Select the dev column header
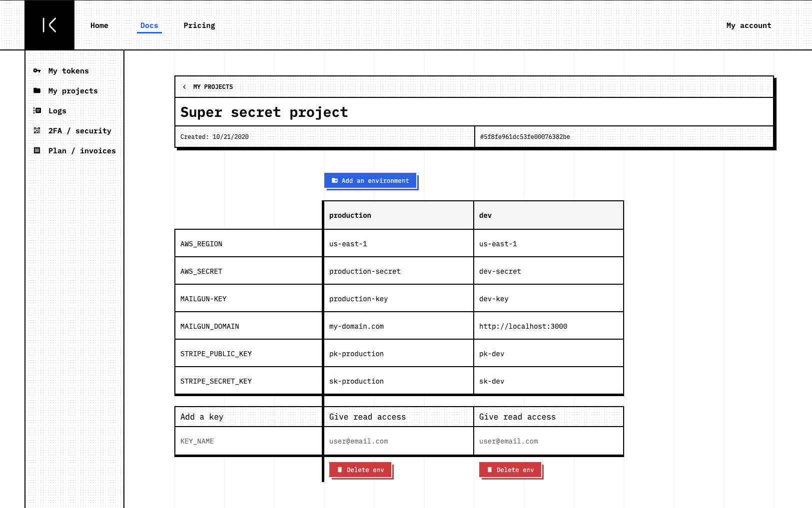812x508 pixels. 549,215
